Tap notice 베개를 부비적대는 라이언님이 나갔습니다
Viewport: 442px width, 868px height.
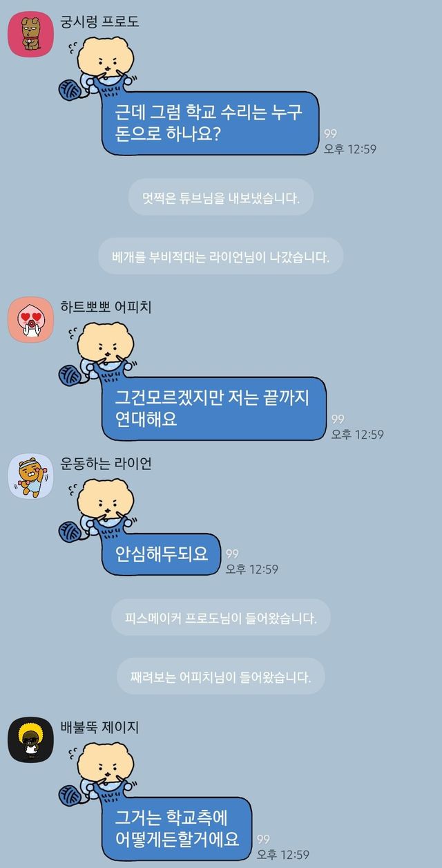click(221, 256)
